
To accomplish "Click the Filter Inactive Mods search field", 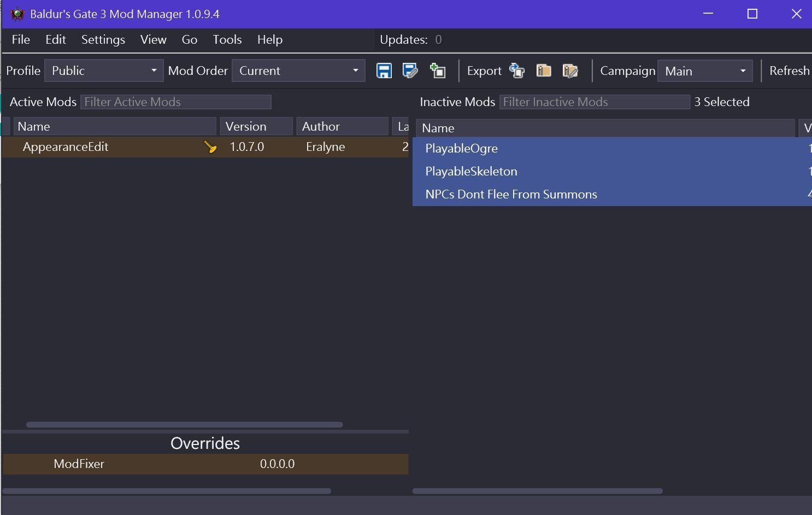I will tap(594, 102).
